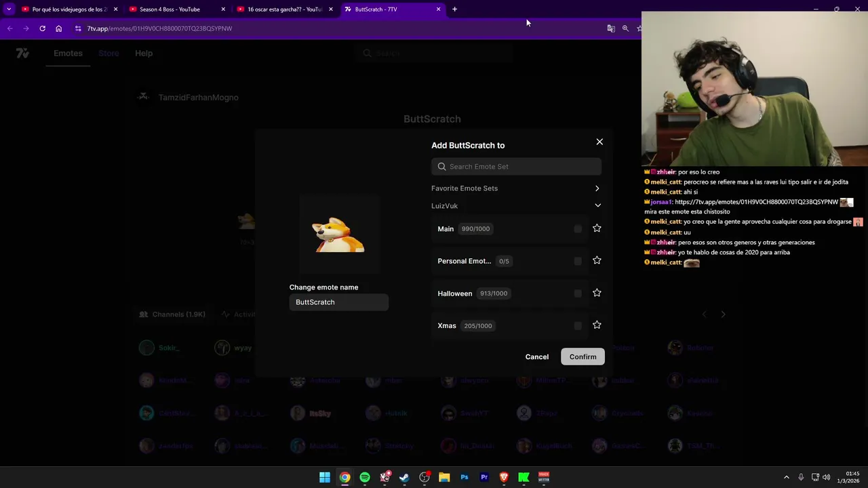This screenshot has height=488, width=868.
Task: Open the Store tab in 7TV navigation
Action: (x=108, y=53)
